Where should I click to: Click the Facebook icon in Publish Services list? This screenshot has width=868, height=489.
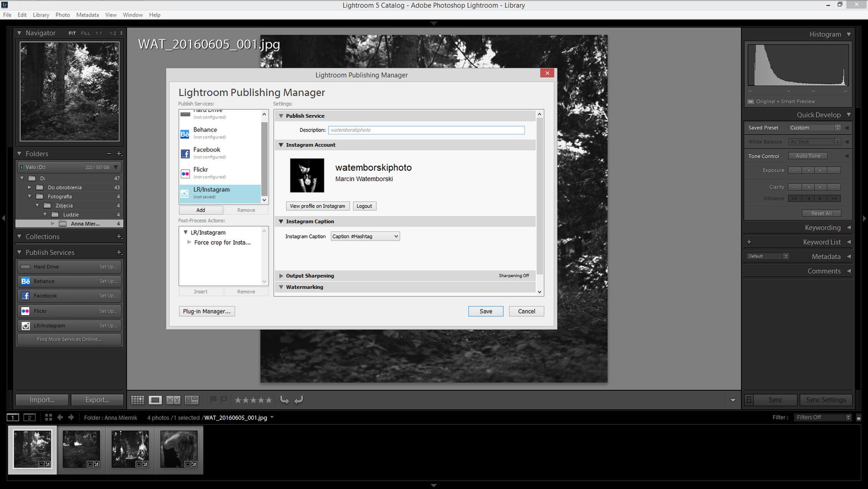(x=185, y=154)
